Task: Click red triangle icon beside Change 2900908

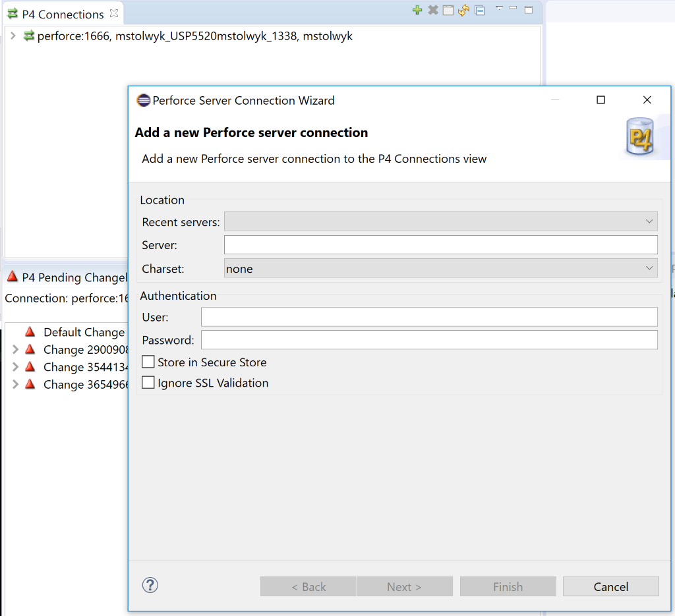Action: tap(30, 349)
